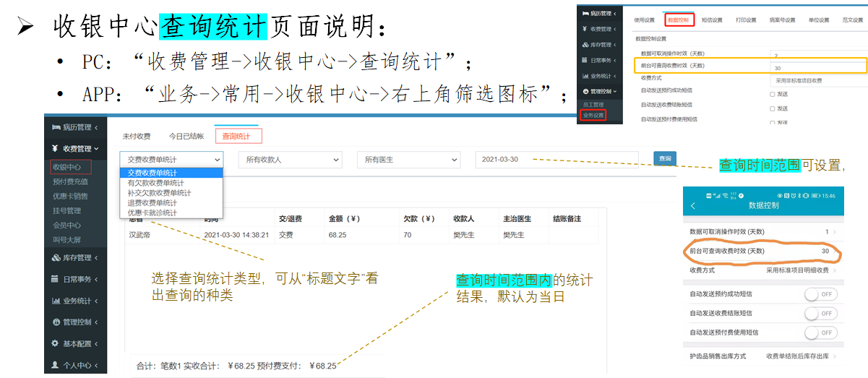This screenshot has width=868, height=378.
Task: Click patient name 汉武帝 in results table
Action: pyautogui.click(x=139, y=235)
